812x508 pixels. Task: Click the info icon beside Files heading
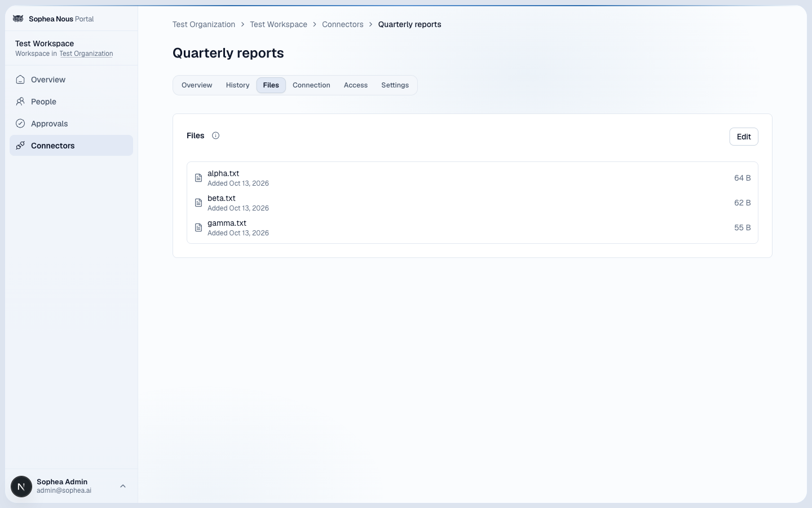(215, 135)
